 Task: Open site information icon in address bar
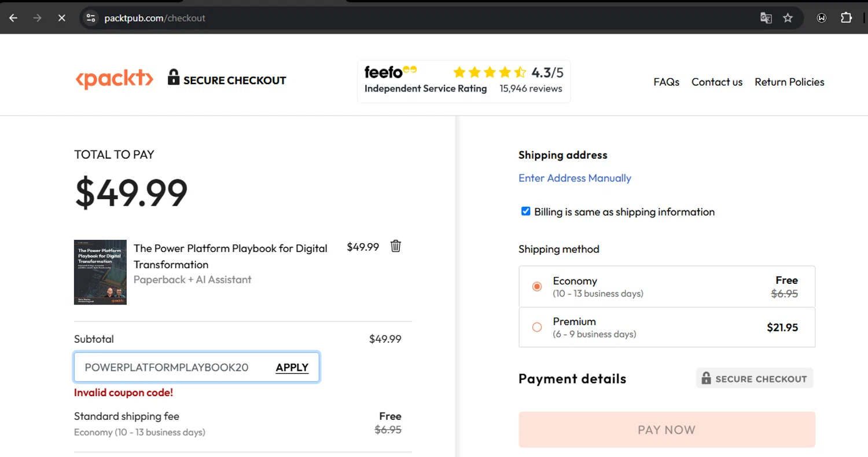(x=91, y=18)
